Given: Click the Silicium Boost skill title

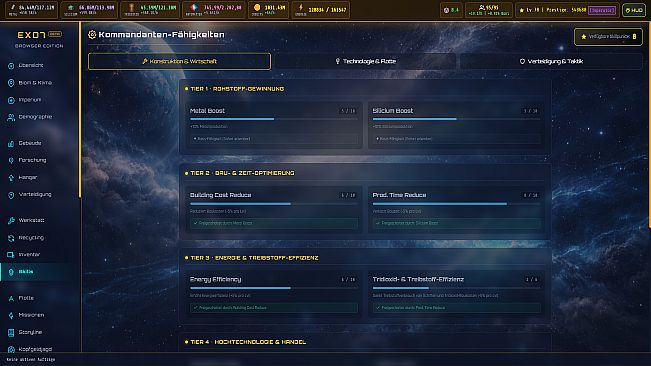Looking at the screenshot, I should (393, 111).
